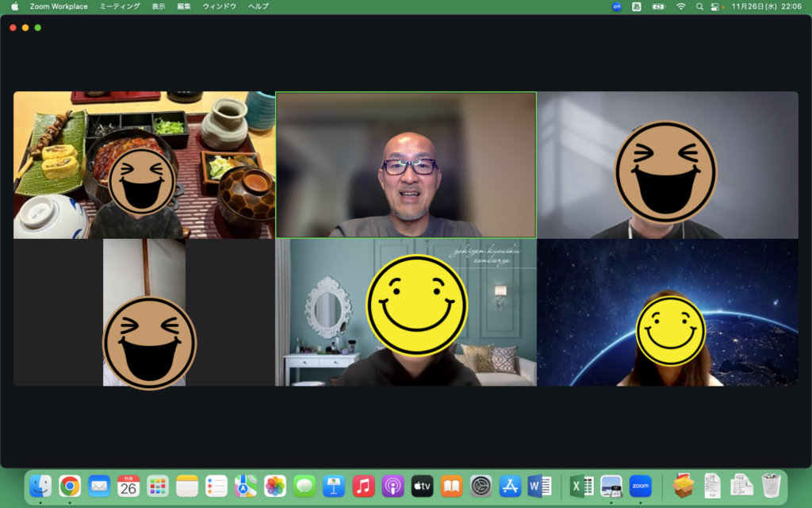Click the Zoom status icon in menu bar
Viewport: 812px width, 508px height.
pos(617,6)
